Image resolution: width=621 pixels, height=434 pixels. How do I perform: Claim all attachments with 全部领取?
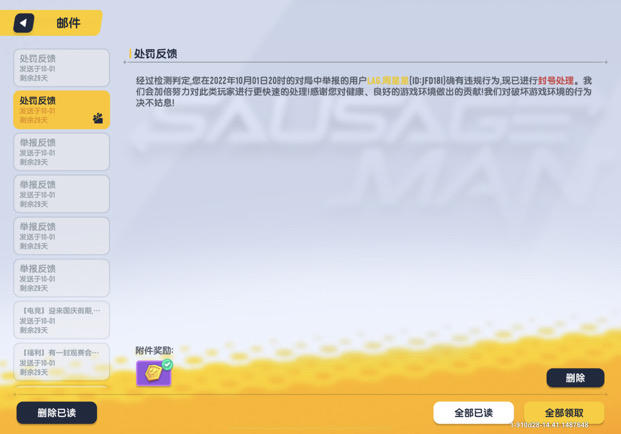pyautogui.click(x=564, y=413)
